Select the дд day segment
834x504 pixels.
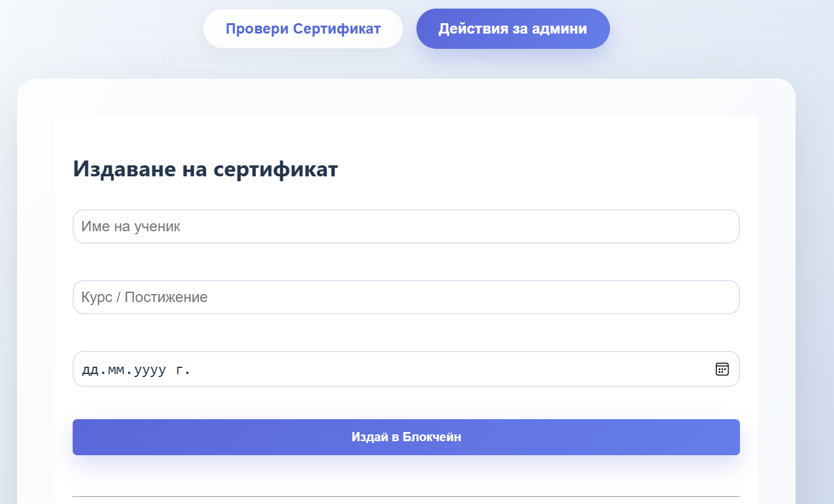point(90,370)
